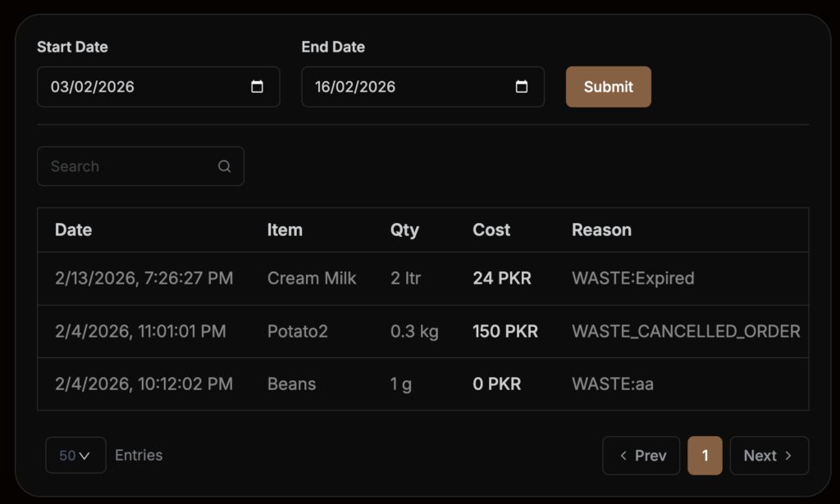The height and width of the screenshot is (504, 840).
Task: Click the search magnifier icon
Action: pyautogui.click(x=224, y=166)
